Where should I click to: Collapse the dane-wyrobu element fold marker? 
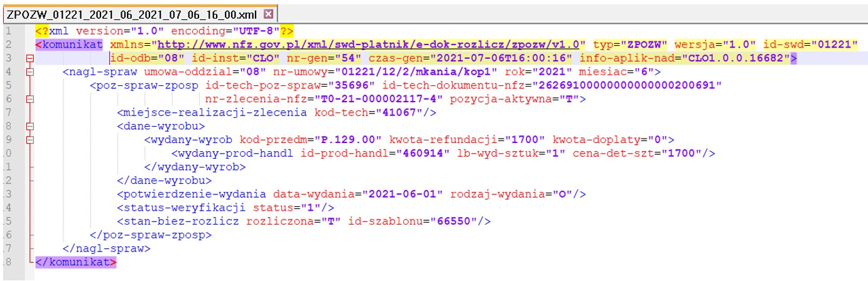29,126
